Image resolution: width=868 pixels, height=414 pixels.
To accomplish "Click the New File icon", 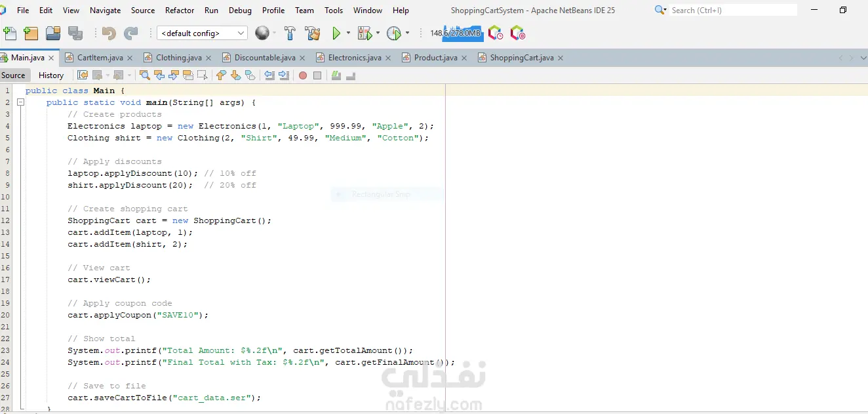I will pyautogui.click(x=10, y=33).
